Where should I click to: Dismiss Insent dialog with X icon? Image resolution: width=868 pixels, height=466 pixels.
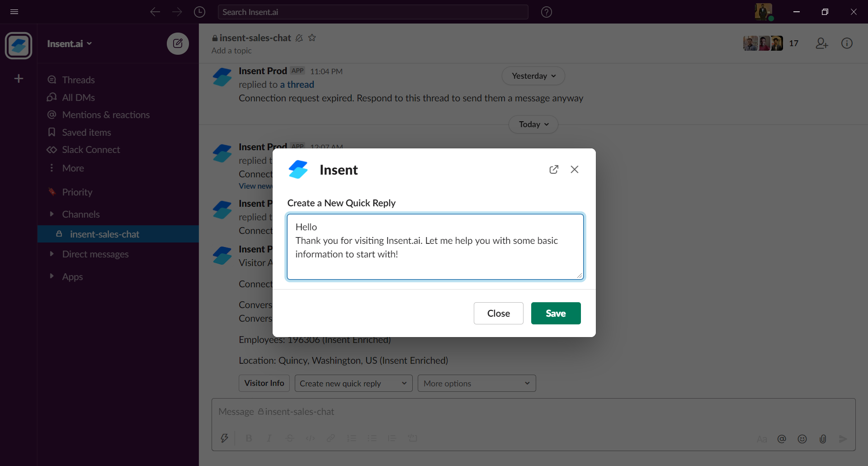click(575, 169)
